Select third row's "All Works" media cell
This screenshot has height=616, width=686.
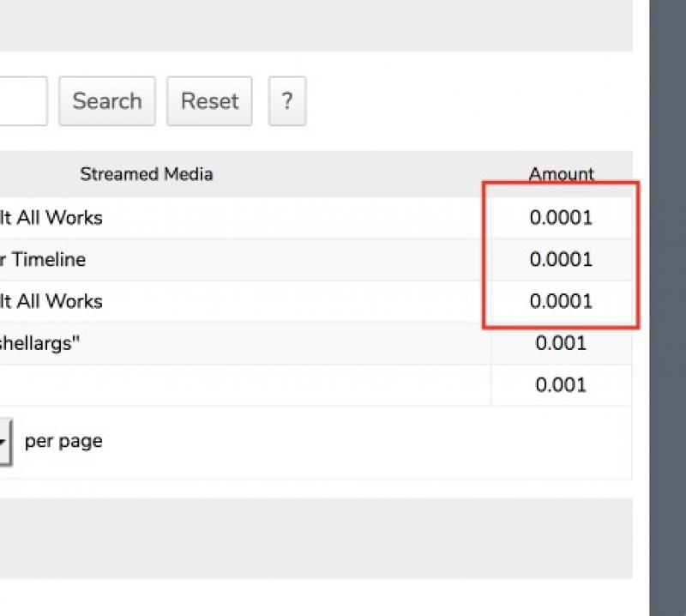coord(51,302)
